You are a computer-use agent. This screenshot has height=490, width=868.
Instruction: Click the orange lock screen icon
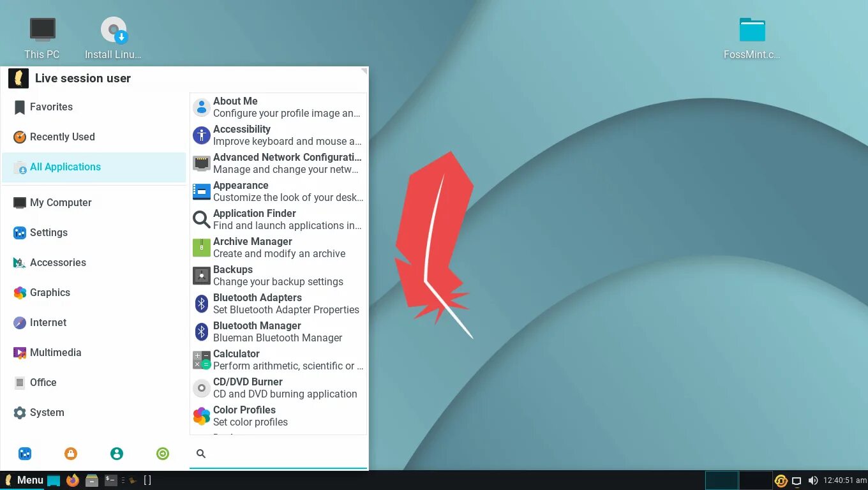[71, 454]
